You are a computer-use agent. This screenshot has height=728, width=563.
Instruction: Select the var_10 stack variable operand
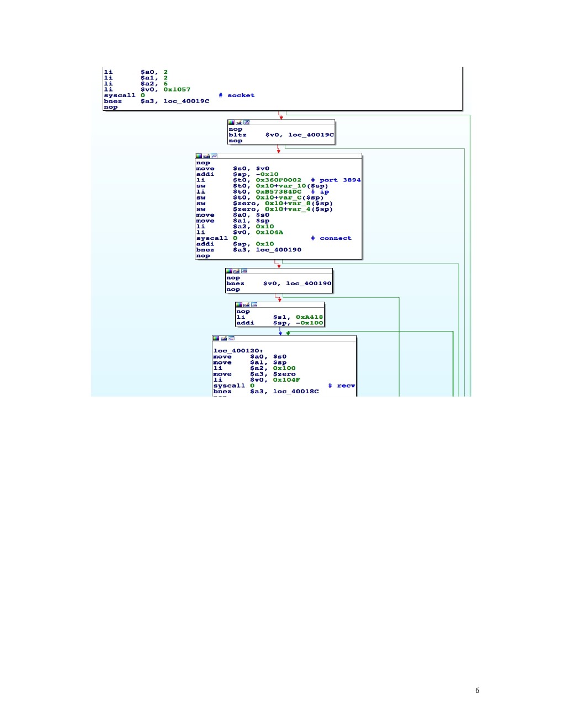[294, 186]
